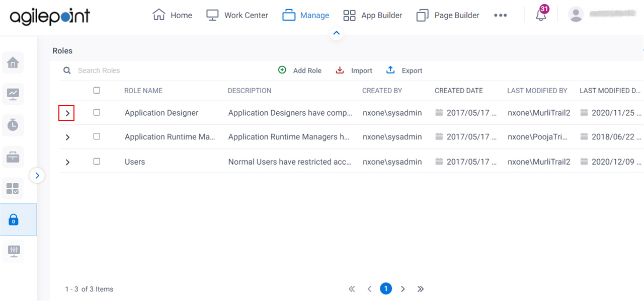Expand the Application Designer row

(67, 113)
